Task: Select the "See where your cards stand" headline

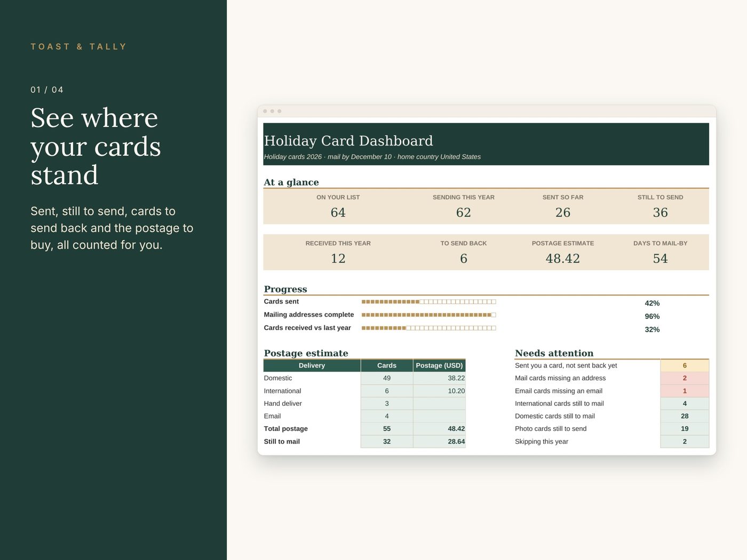Action: (x=96, y=146)
